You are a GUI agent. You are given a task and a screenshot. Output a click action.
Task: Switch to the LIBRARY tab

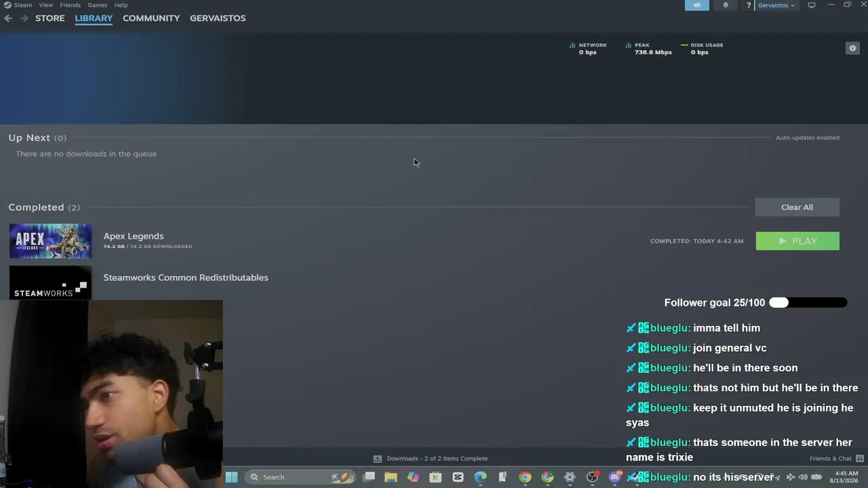pos(94,18)
